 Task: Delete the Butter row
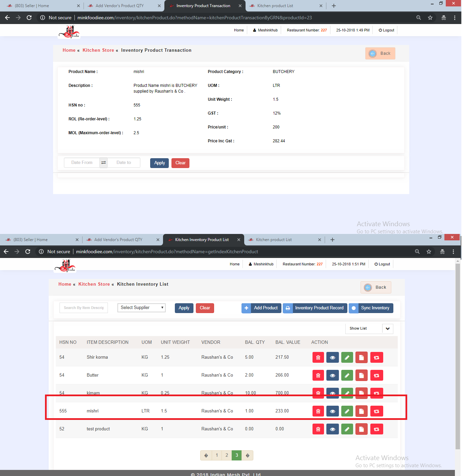(x=318, y=375)
